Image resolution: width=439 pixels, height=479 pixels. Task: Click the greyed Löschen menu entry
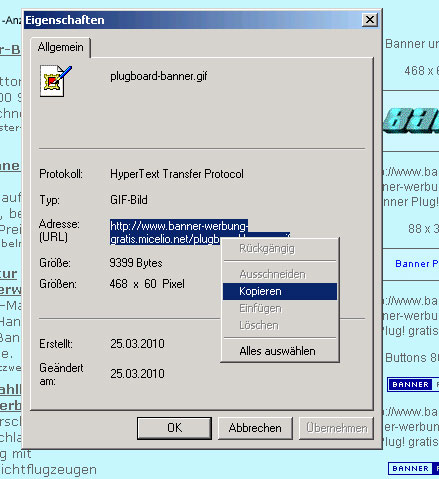point(280,325)
